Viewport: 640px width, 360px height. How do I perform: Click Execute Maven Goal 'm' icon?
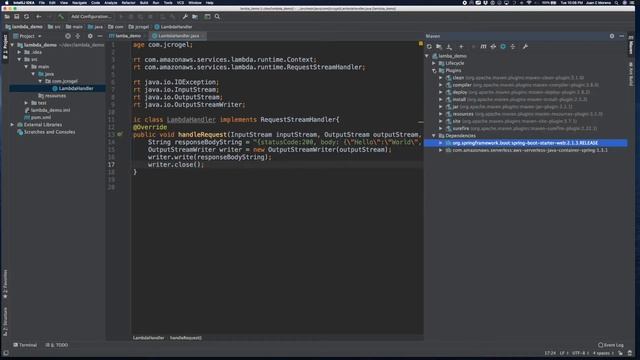483,47
